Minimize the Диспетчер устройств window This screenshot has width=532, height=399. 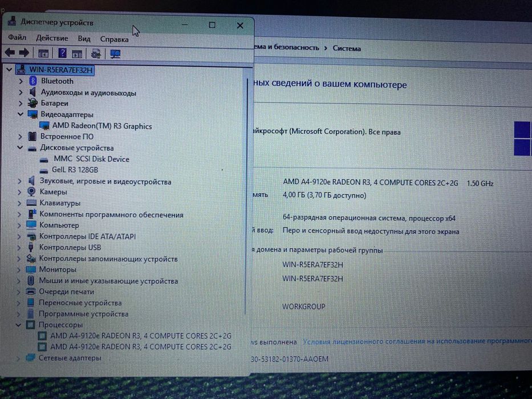pos(185,25)
